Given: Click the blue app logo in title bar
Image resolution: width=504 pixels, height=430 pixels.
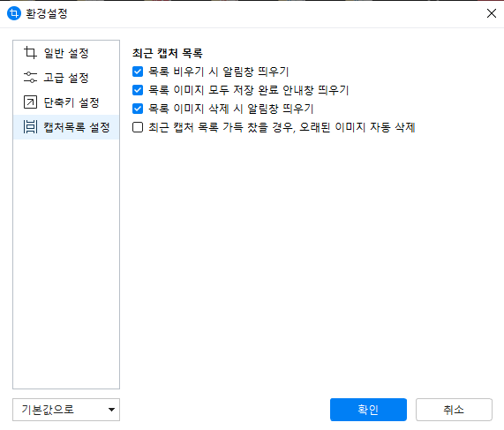Looking at the screenshot, I should pyautogui.click(x=14, y=13).
